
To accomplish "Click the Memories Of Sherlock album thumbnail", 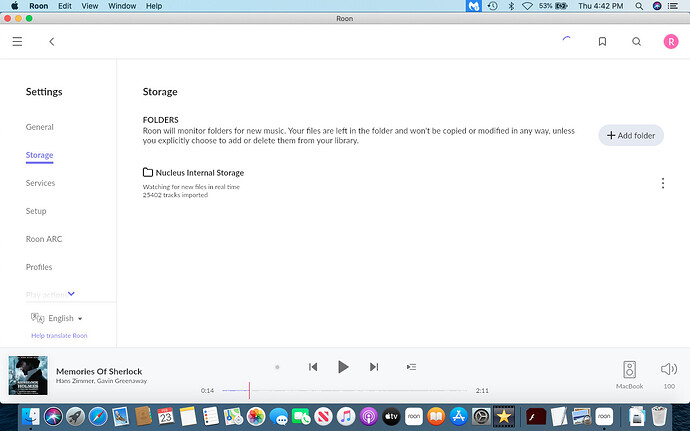I will click(x=28, y=375).
